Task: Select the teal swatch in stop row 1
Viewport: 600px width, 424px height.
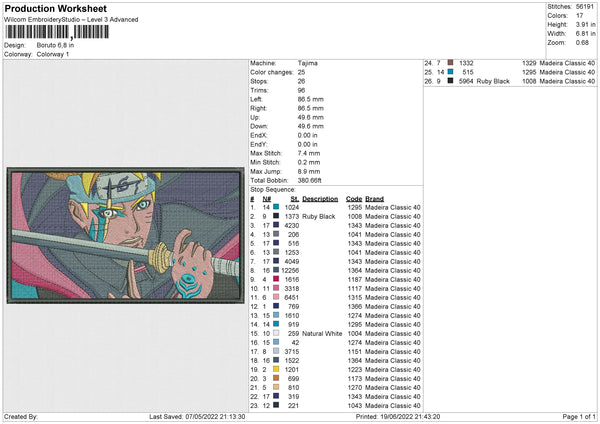Action: coord(276,207)
